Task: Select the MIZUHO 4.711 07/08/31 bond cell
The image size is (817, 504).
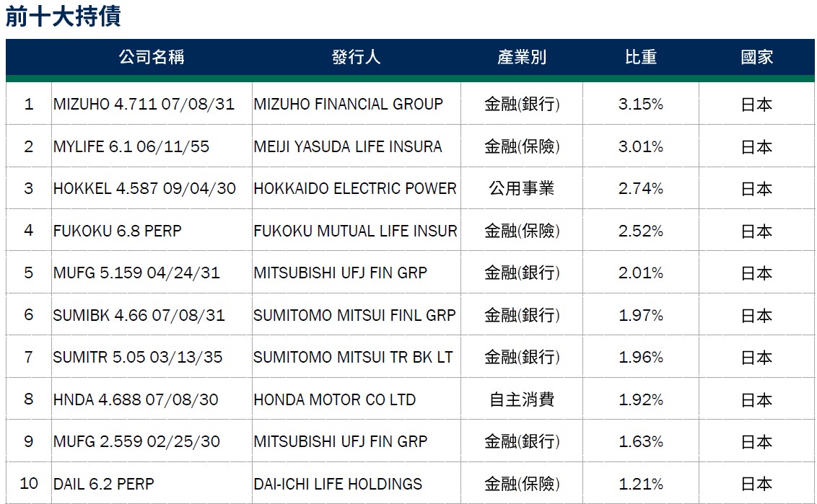Action: tap(144, 105)
